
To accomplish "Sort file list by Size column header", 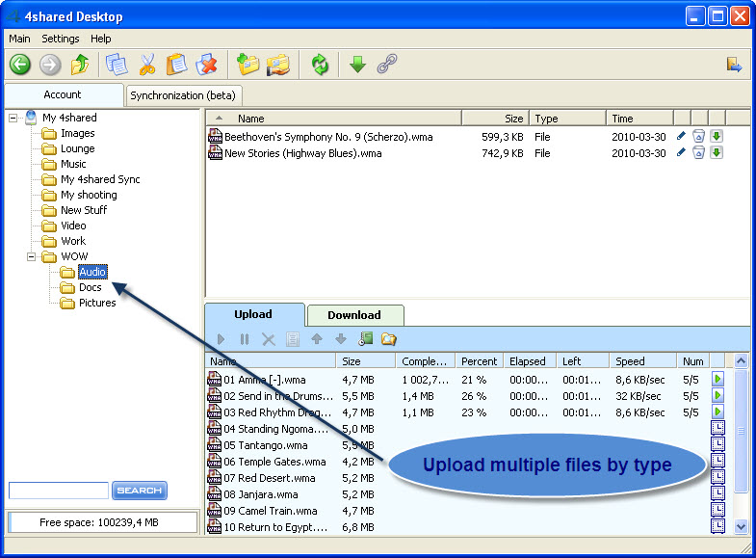I will point(495,119).
